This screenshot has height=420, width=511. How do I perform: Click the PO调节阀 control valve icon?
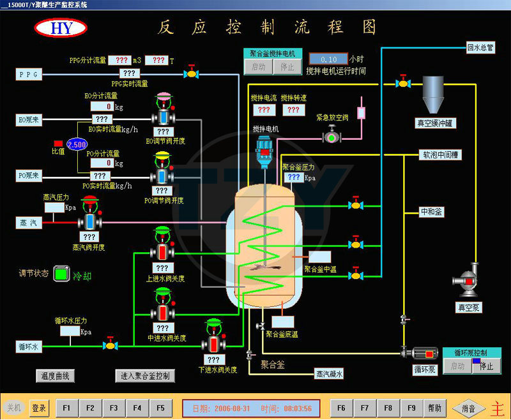click(x=162, y=174)
